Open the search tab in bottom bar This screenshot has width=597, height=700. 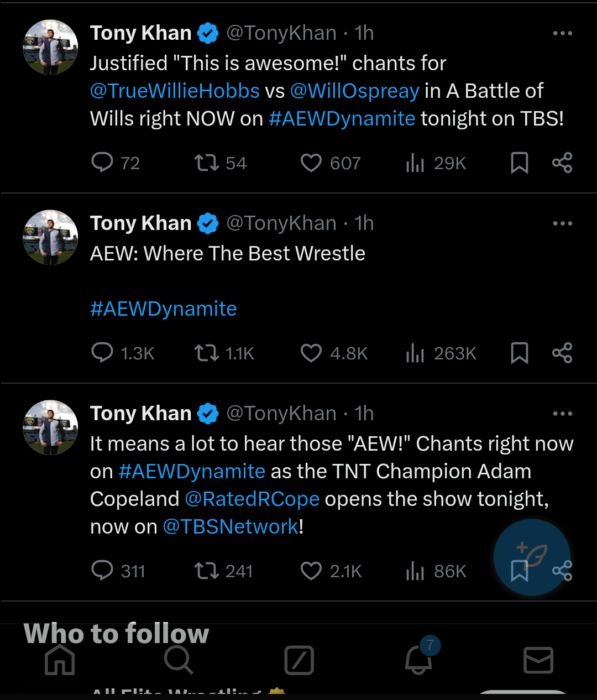coord(179,660)
